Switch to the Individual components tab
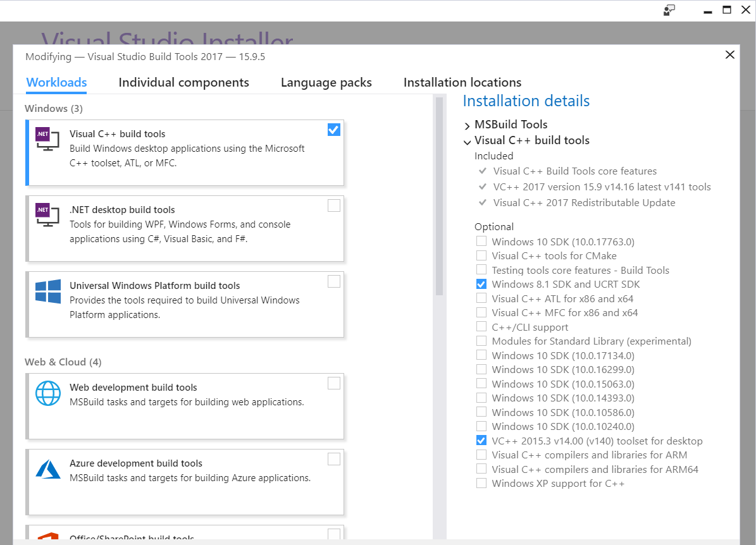 click(x=183, y=83)
